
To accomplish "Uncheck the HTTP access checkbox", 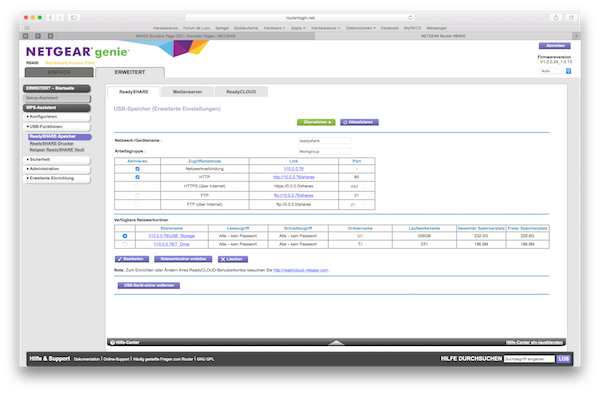I will click(x=137, y=177).
